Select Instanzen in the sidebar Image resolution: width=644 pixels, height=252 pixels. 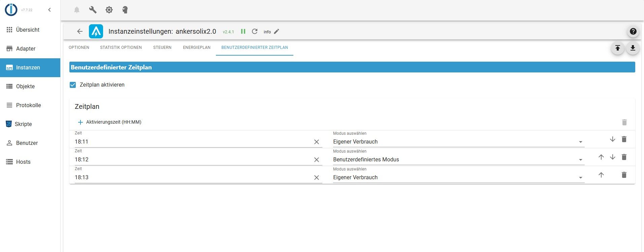(x=30, y=67)
